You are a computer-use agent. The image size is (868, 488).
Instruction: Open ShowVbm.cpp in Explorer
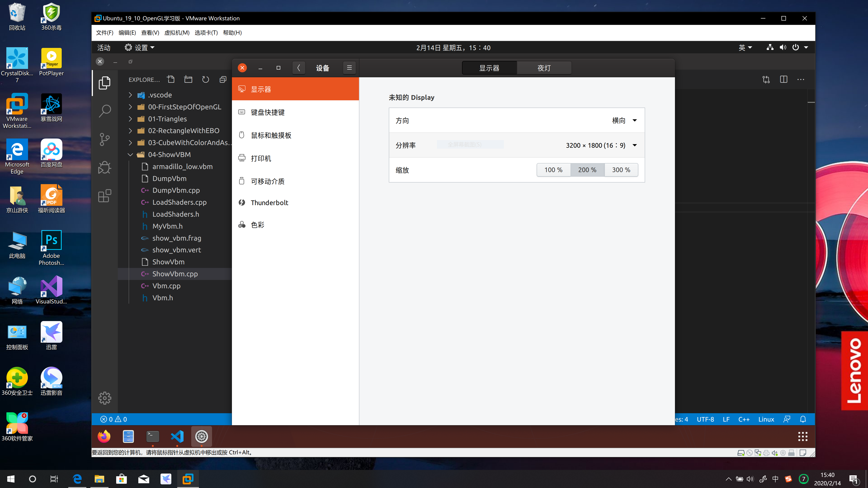pos(175,274)
